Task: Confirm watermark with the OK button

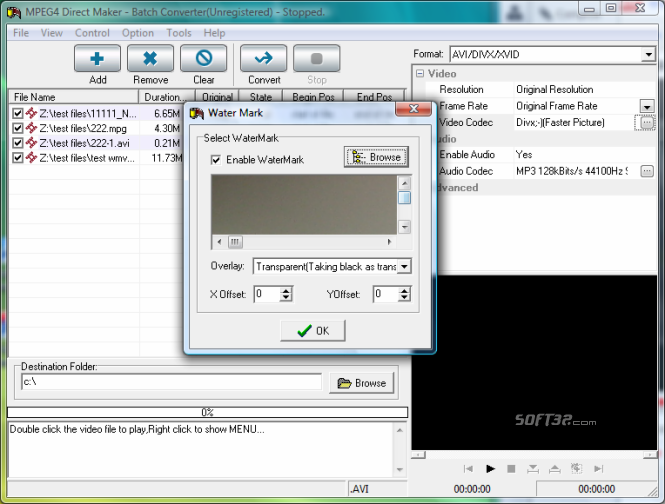Action: [x=313, y=330]
